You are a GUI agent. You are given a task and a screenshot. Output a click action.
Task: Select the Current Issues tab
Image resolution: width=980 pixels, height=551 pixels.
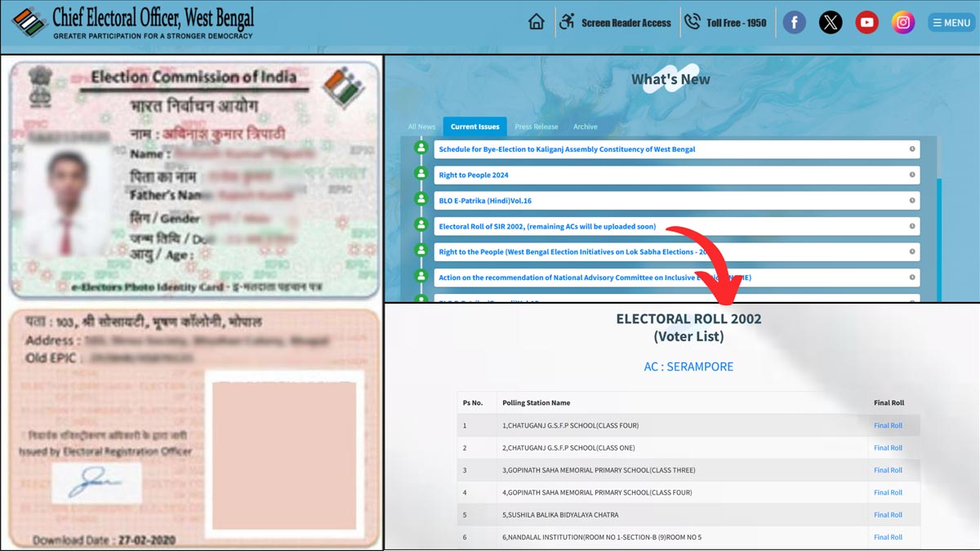475,127
